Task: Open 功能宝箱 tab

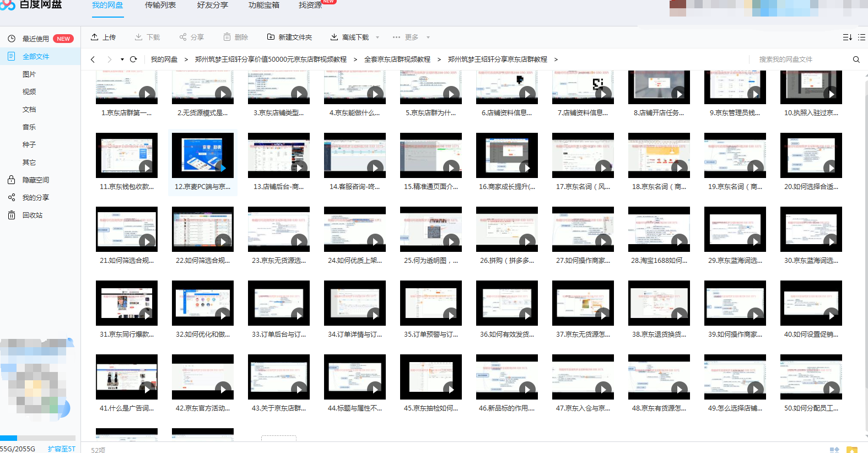Action: (x=264, y=6)
